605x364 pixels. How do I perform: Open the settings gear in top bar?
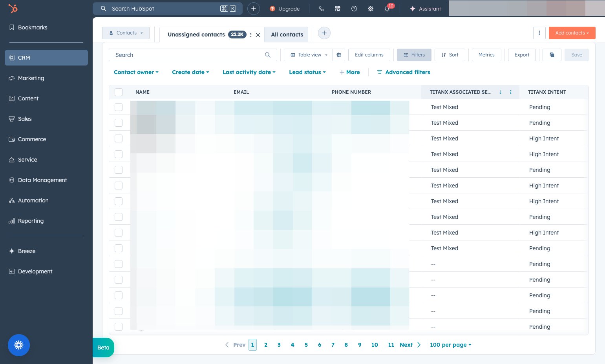click(371, 9)
